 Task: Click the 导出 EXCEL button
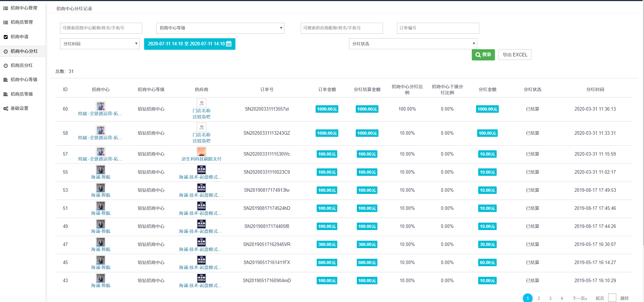(515, 55)
